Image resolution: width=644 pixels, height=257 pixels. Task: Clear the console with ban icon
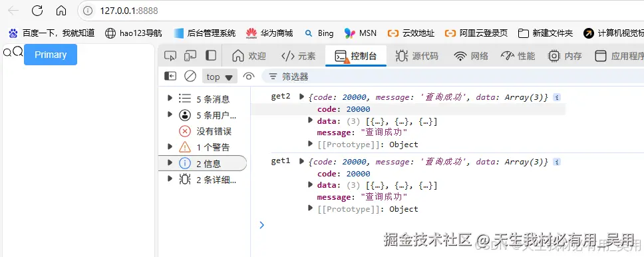[x=190, y=77]
